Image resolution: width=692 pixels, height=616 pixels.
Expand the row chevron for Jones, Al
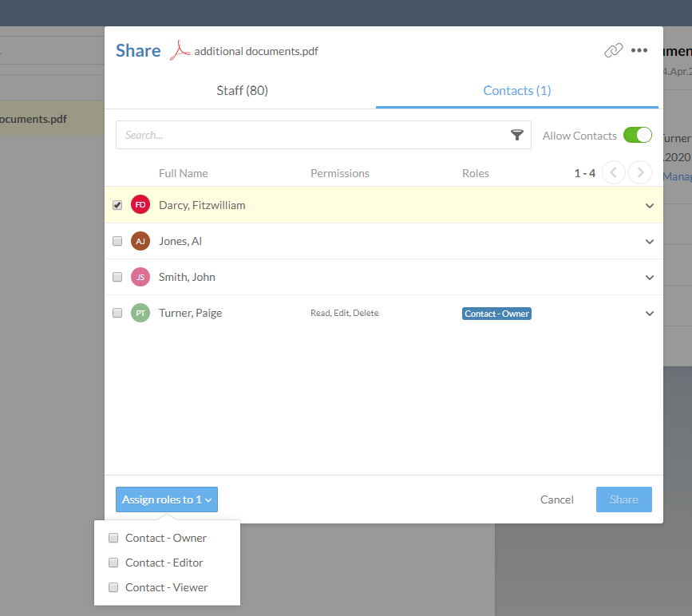pos(649,241)
